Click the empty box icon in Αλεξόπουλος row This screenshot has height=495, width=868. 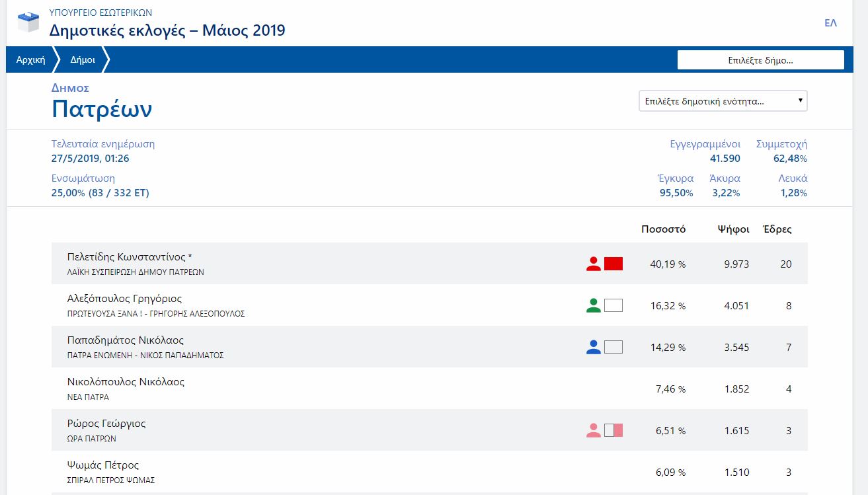click(613, 305)
